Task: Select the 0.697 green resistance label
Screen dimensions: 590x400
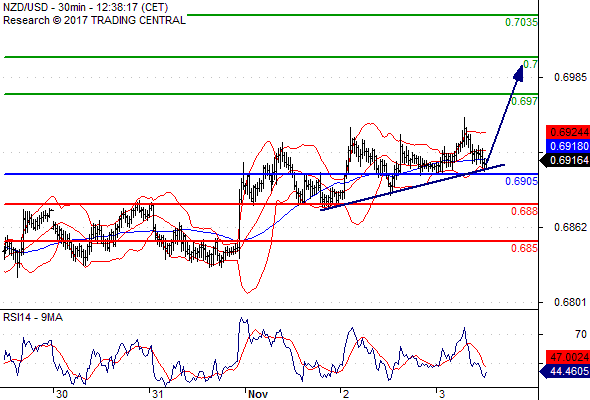Action: (x=524, y=101)
